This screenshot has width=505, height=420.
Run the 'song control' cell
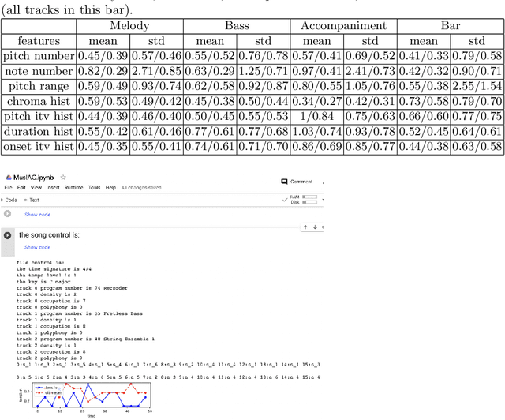click(x=8, y=234)
